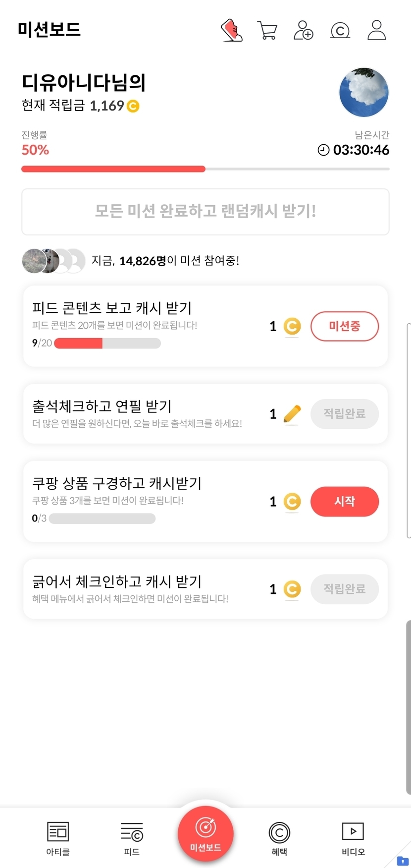Tap the red sneaker icon in header
The image size is (411, 868).
coord(231,30)
